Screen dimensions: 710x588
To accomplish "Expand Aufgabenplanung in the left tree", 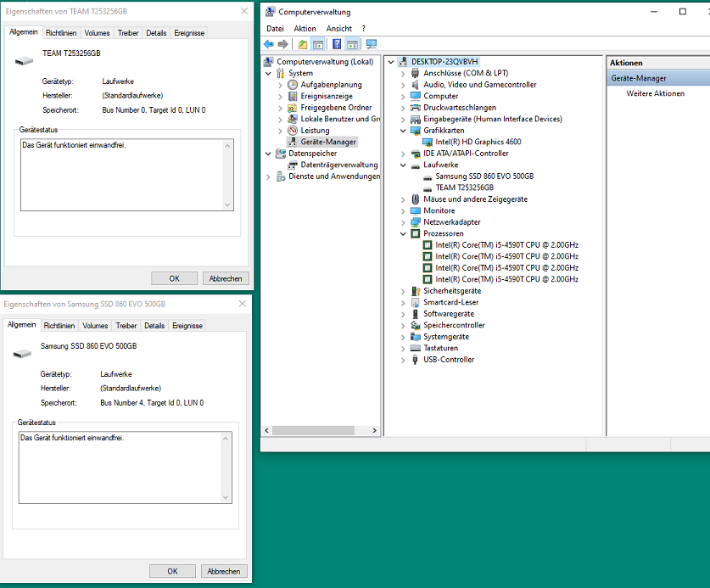I will tap(281, 85).
